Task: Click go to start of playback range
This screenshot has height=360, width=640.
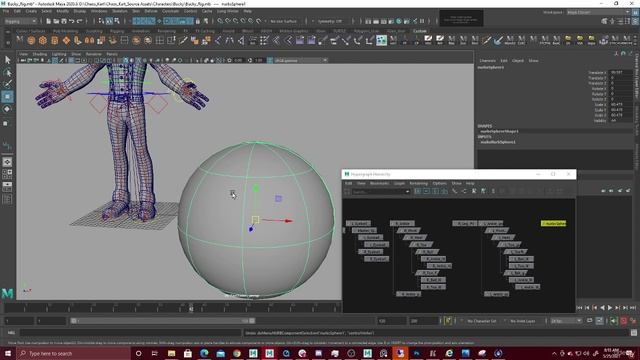Action: pos(579,307)
